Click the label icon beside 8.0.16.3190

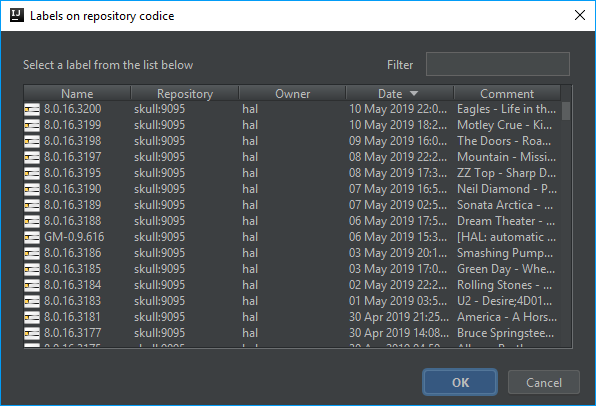click(32, 189)
